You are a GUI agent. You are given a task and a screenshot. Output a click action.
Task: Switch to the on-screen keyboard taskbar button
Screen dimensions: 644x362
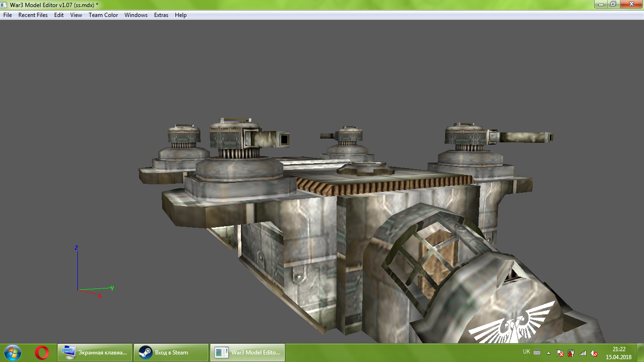point(95,353)
